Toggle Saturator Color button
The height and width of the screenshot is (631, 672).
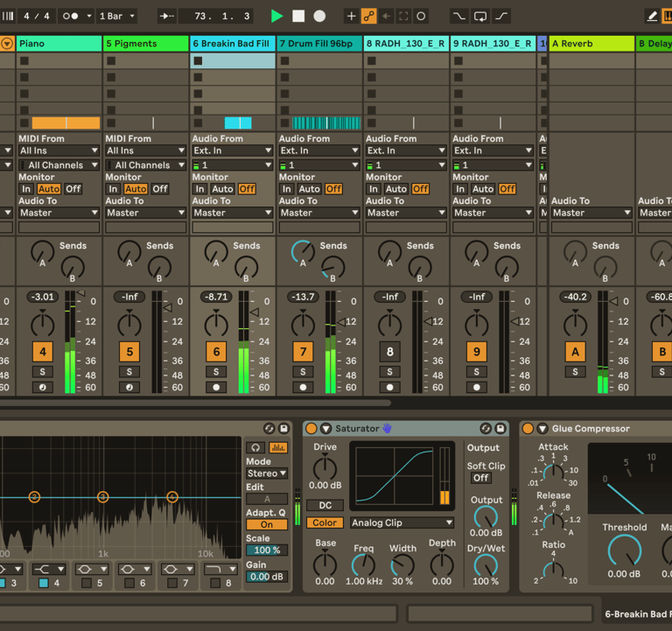325,523
